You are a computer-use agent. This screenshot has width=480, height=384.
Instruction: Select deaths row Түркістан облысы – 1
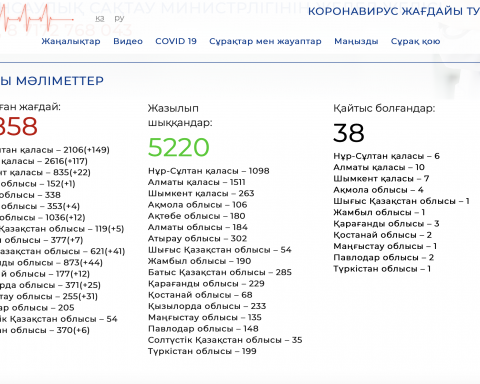click(382, 269)
